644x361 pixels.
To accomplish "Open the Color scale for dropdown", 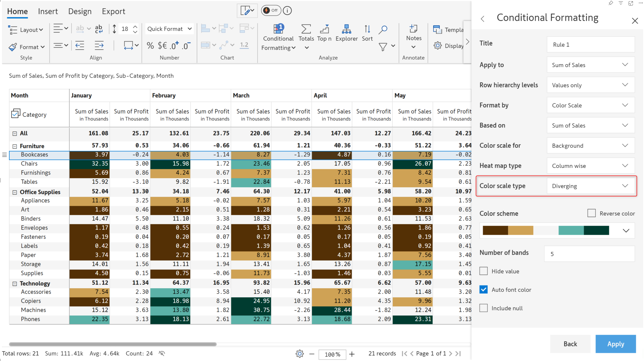I will 591,146.
